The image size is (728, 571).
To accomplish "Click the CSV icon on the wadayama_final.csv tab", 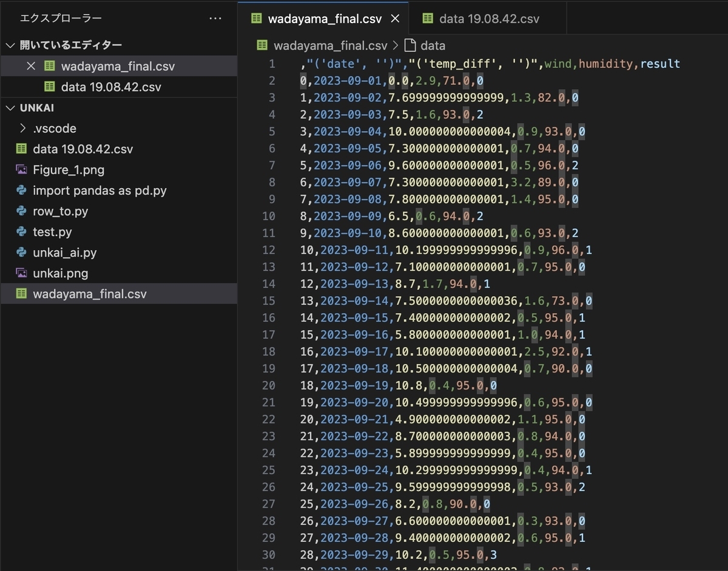I will point(256,19).
